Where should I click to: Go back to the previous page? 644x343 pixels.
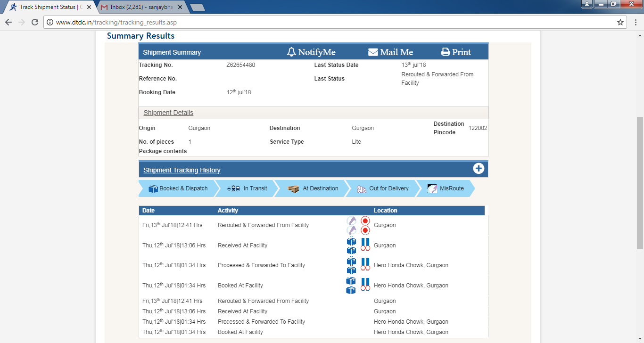8,22
